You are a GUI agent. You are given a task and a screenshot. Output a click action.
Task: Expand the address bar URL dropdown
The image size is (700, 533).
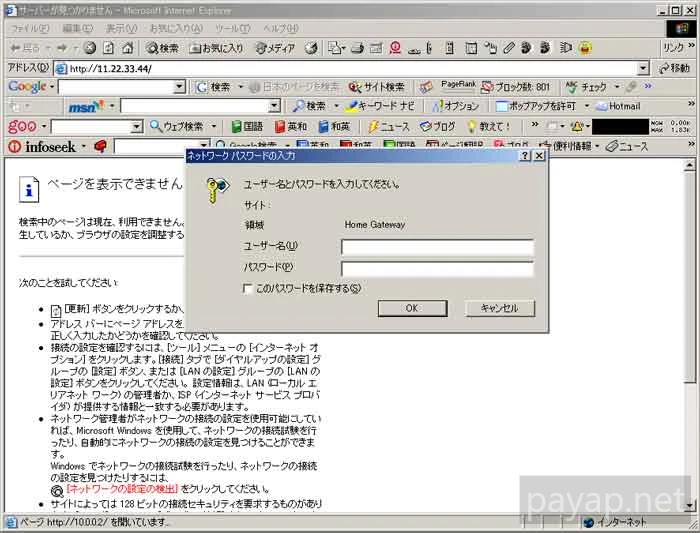point(642,68)
